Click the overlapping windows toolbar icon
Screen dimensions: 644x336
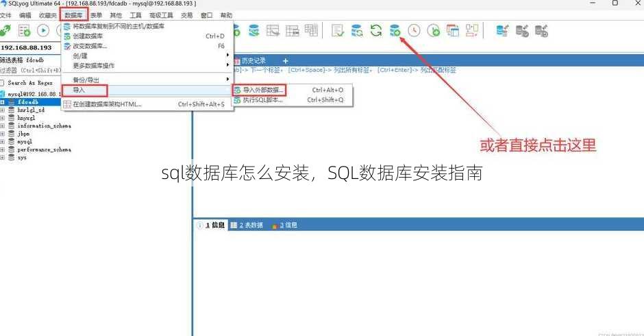[x=453, y=30]
